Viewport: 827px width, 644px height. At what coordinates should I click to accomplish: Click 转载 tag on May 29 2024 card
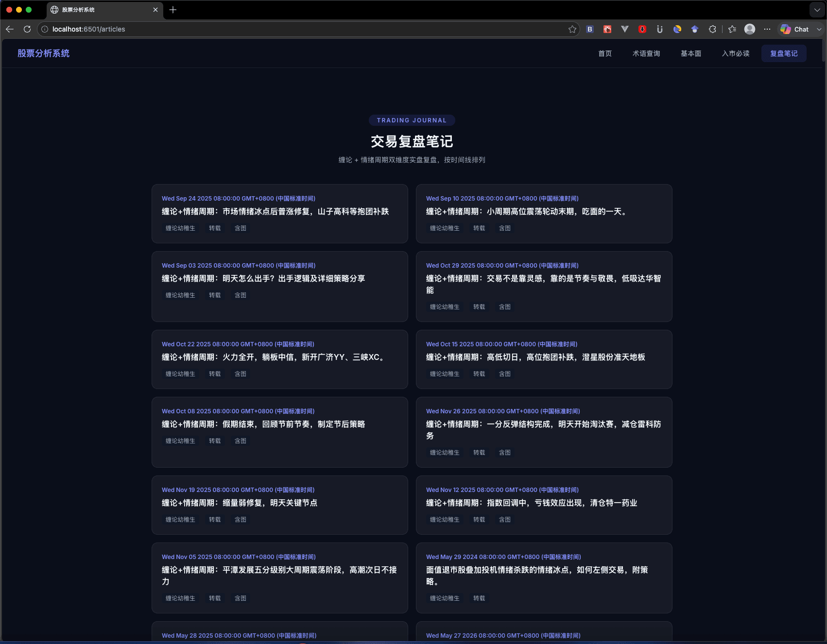point(479,598)
